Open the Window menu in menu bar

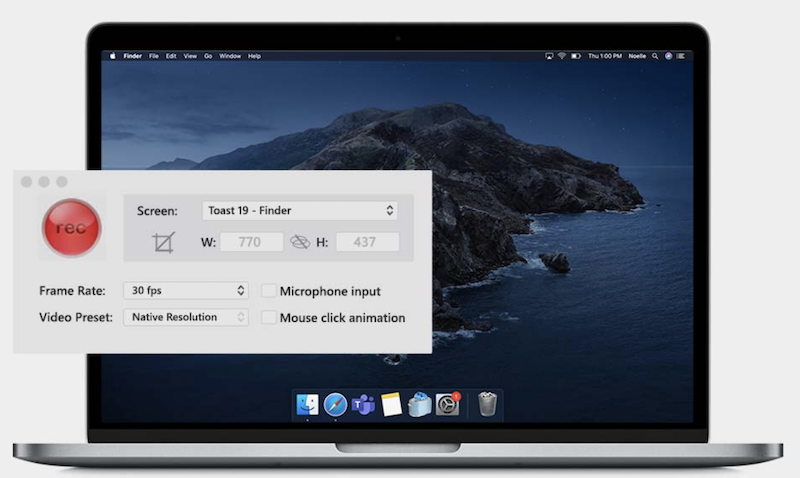tap(229, 56)
